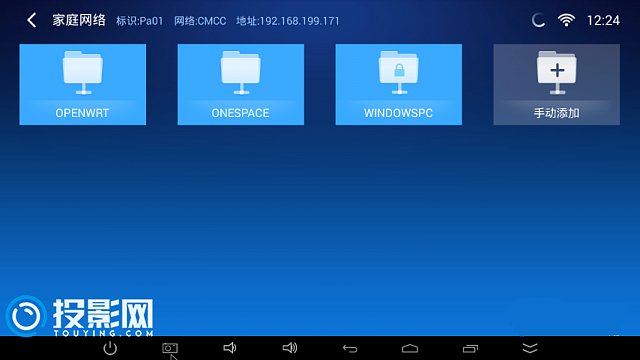Tap the power icon in bottom bar

tap(110, 348)
